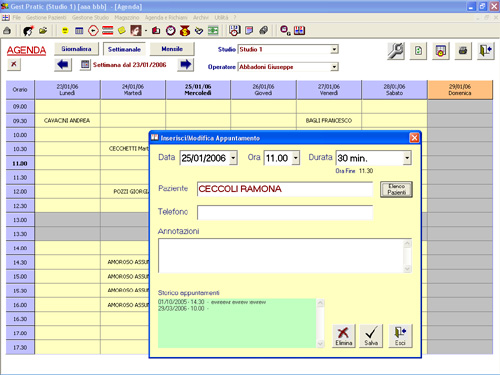Click the calendar with clock toolbar icon
This screenshot has width=500, height=375.
click(x=234, y=31)
